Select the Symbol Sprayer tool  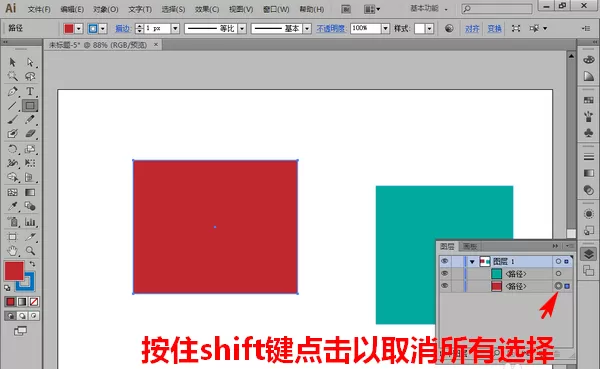12,222
